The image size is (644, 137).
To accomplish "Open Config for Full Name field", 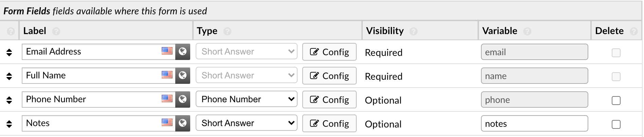I will (329, 76).
